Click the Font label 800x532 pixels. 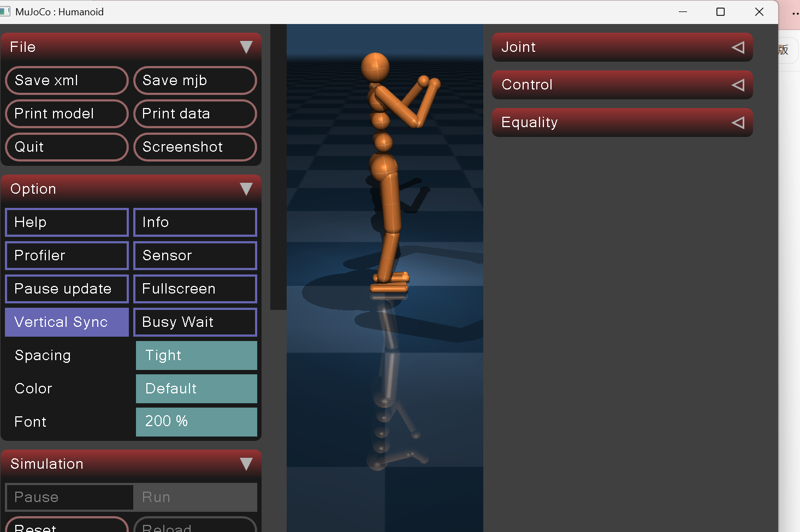31,422
